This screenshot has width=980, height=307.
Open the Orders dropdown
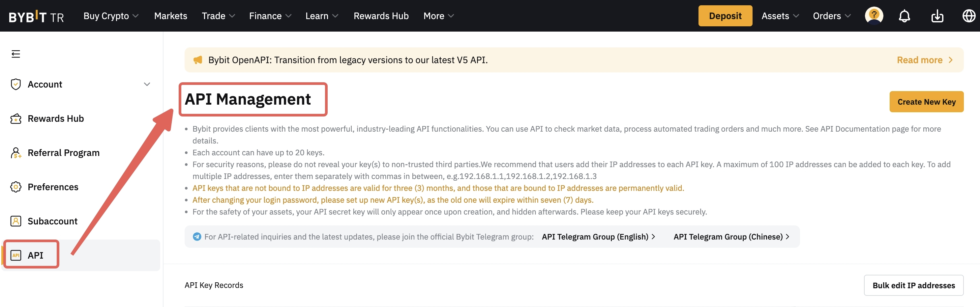[831, 16]
